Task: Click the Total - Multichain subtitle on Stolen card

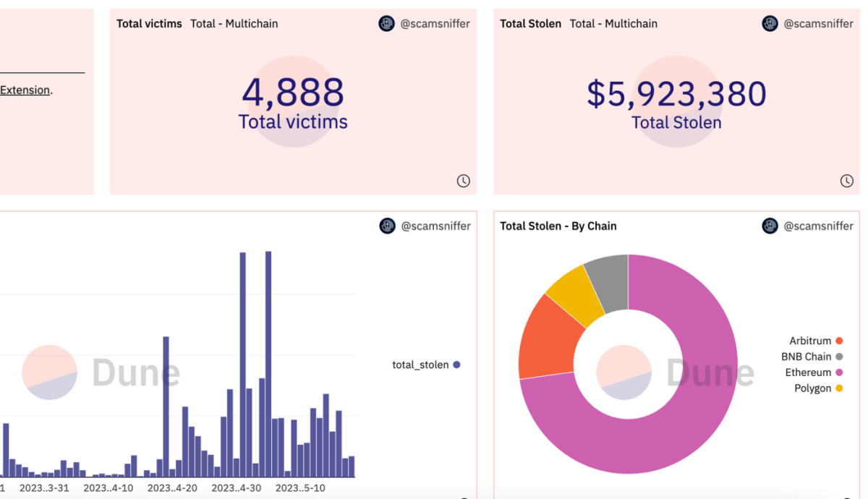Action: [x=613, y=24]
